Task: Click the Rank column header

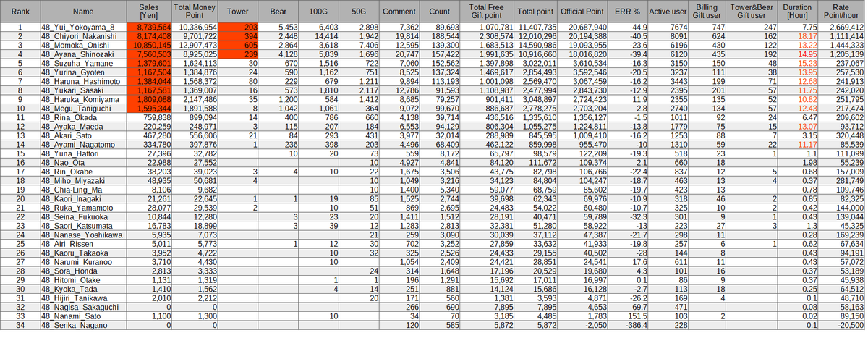Action: tap(20, 12)
